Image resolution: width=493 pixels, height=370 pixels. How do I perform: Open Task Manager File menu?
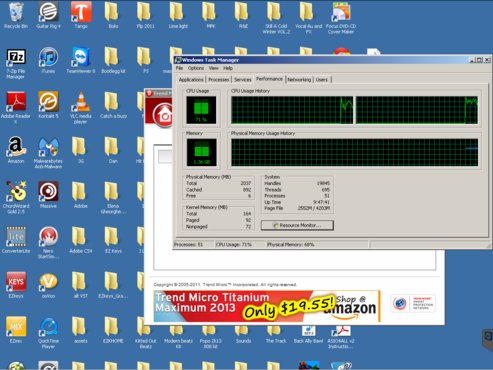click(179, 68)
